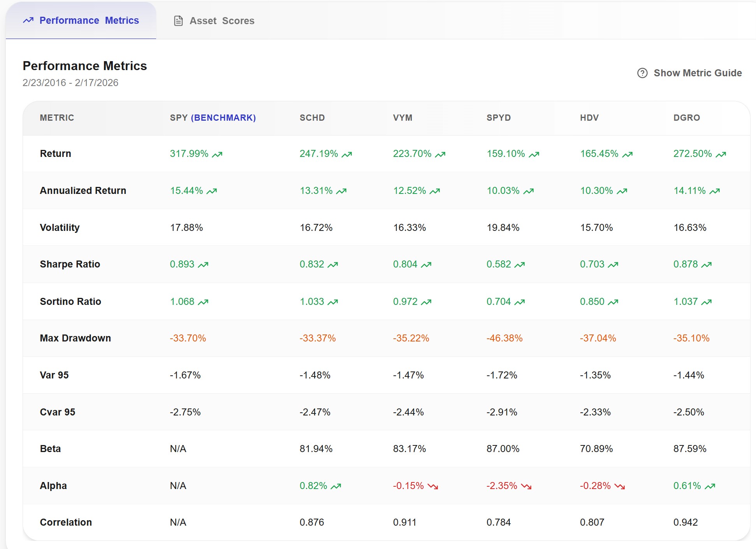Switch to the Asset Scores tab
The width and height of the screenshot is (756, 549).
[222, 21]
